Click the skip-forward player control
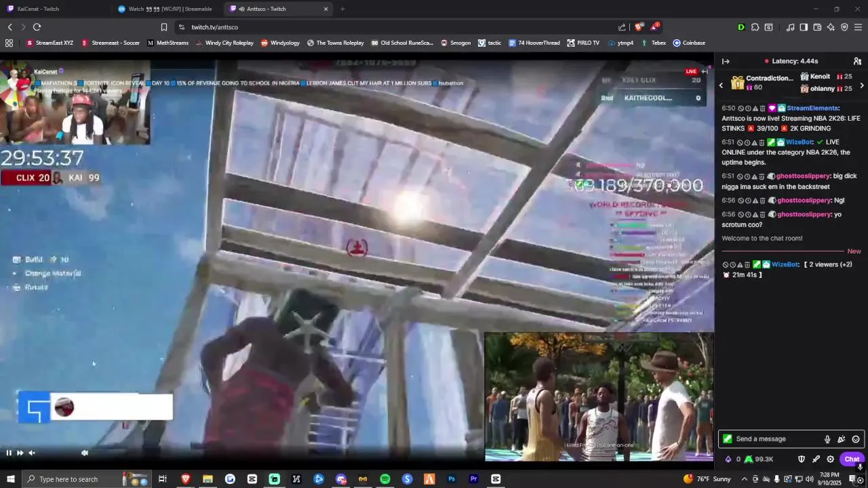Image resolution: width=868 pixels, height=488 pixels. (x=20, y=453)
